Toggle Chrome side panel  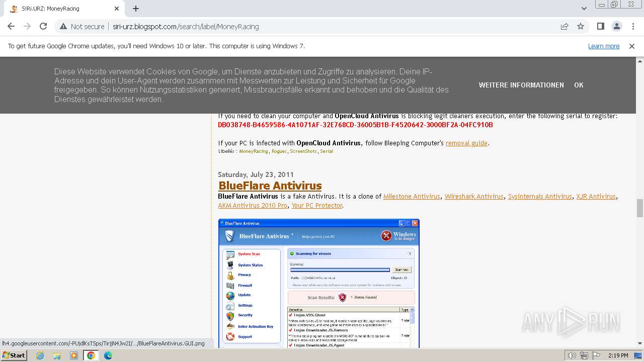point(600,26)
